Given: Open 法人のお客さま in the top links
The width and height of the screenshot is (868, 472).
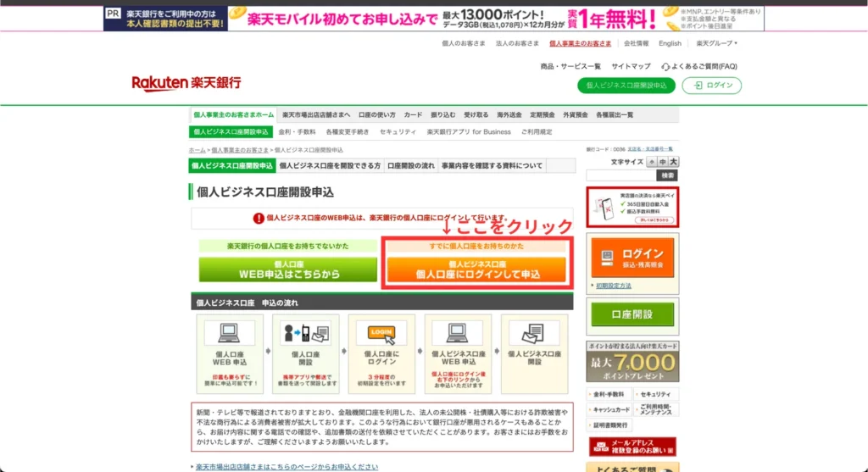Looking at the screenshot, I should pos(517,43).
